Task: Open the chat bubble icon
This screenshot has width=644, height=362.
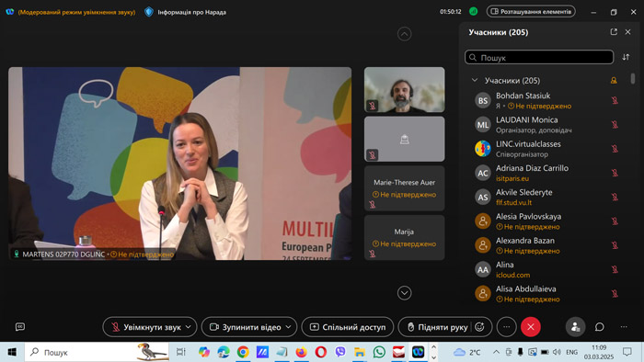Action: pyautogui.click(x=600, y=327)
